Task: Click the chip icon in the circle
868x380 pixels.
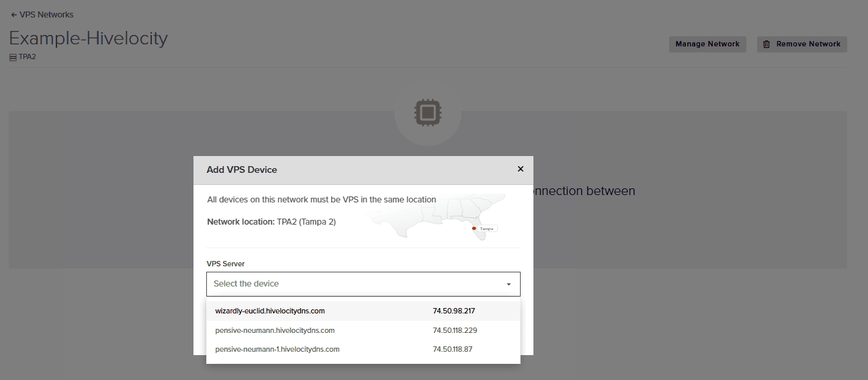Action: tap(427, 112)
